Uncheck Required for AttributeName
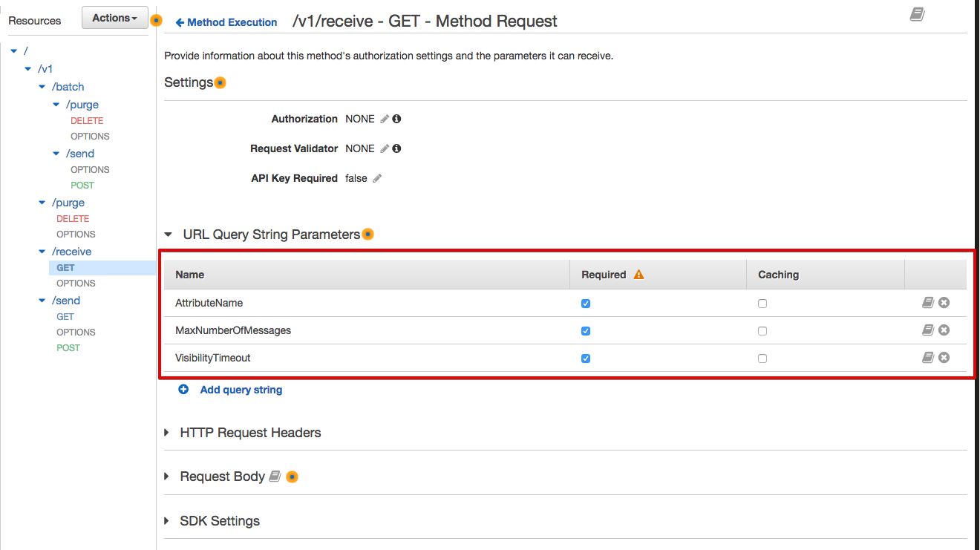 click(586, 304)
